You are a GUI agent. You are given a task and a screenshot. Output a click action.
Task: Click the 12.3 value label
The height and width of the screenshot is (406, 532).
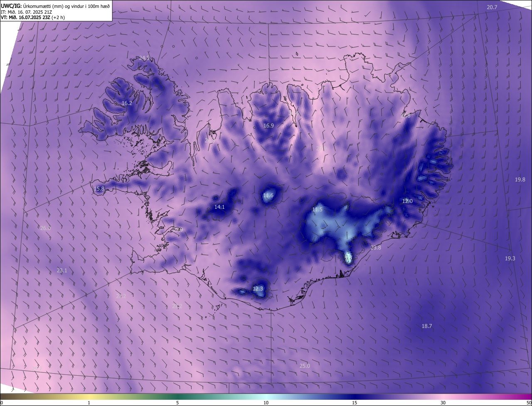pyautogui.click(x=258, y=289)
